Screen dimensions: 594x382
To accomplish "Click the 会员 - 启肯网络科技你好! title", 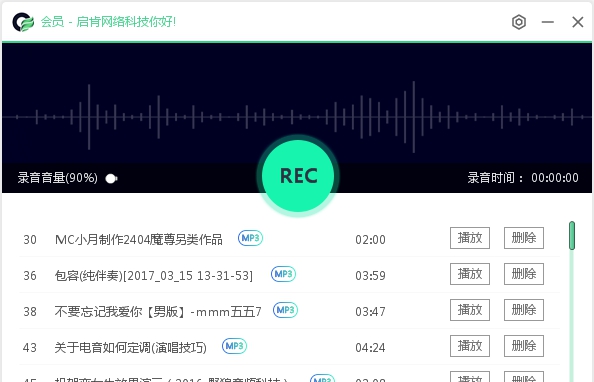I will [x=108, y=22].
